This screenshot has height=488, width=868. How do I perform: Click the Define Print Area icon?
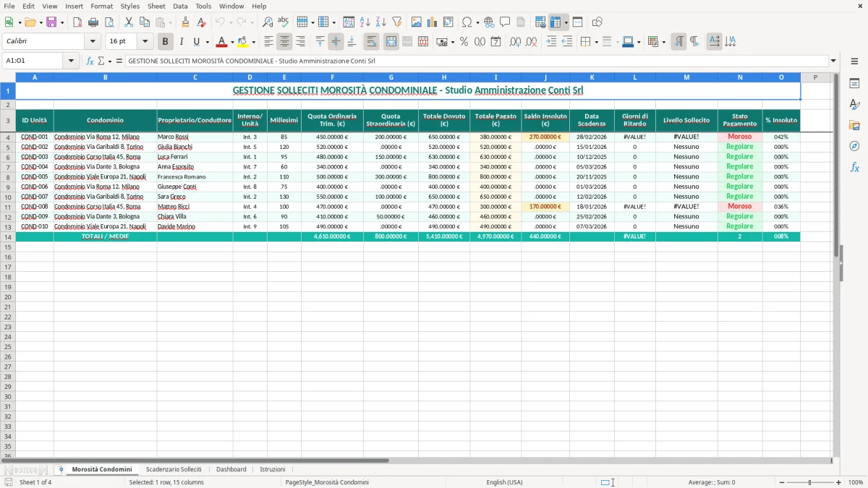[540, 22]
